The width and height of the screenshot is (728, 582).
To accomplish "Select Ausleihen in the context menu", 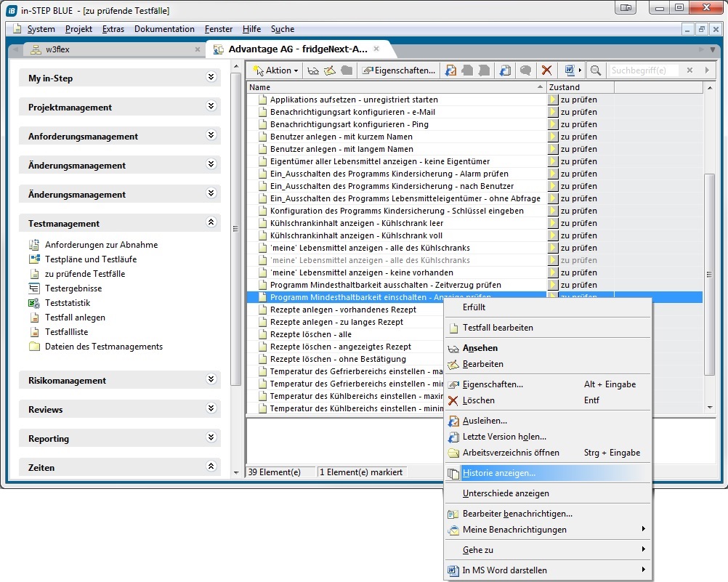I will pyautogui.click(x=485, y=421).
